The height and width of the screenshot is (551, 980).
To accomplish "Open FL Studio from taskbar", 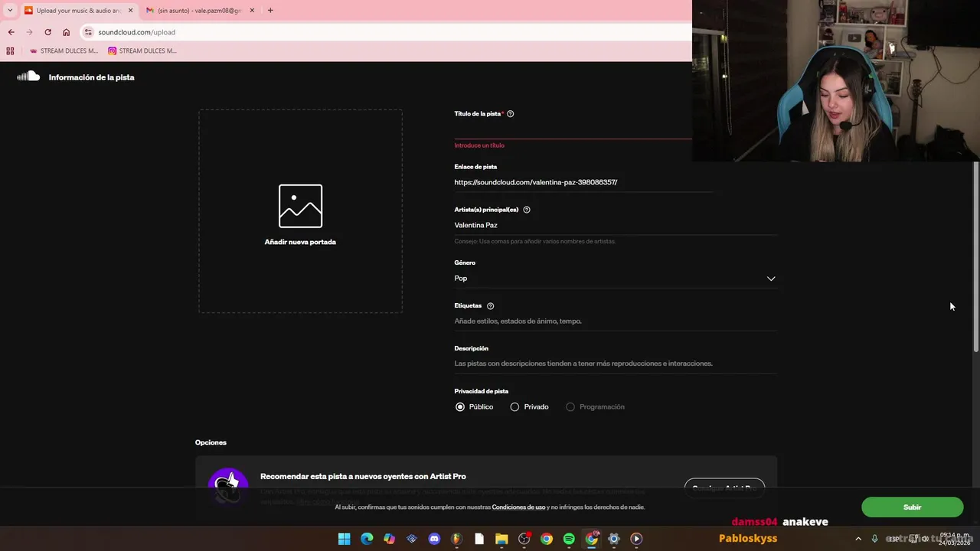I will pyautogui.click(x=456, y=539).
